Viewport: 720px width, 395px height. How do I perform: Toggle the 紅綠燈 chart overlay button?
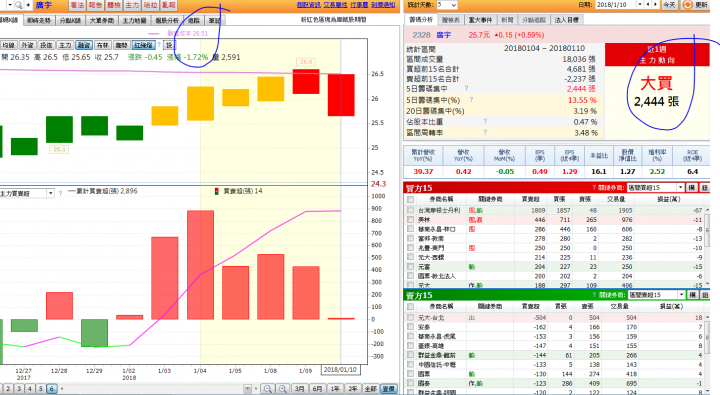143,45
